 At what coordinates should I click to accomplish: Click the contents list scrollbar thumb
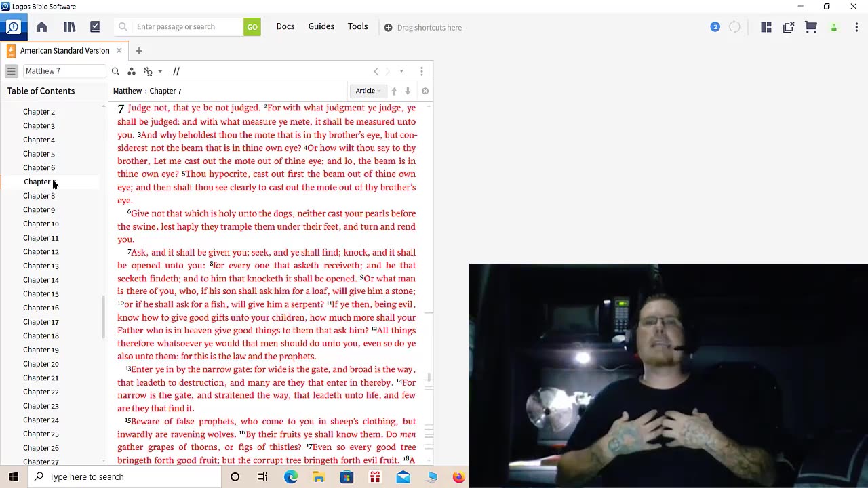click(104, 317)
